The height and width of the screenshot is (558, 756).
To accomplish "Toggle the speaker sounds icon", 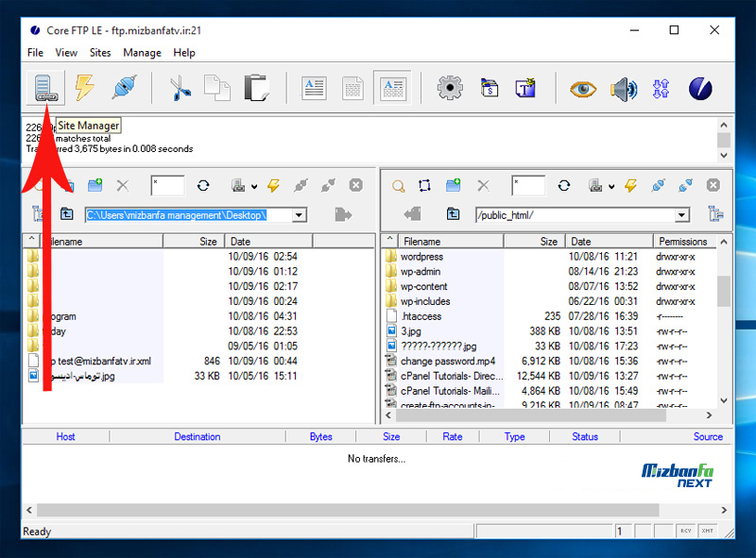I will pyautogui.click(x=624, y=89).
